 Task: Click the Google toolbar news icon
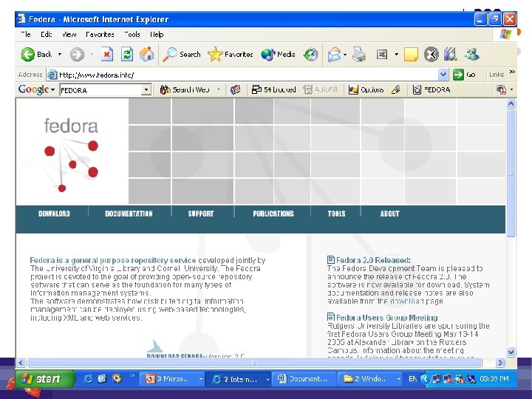click(236, 89)
